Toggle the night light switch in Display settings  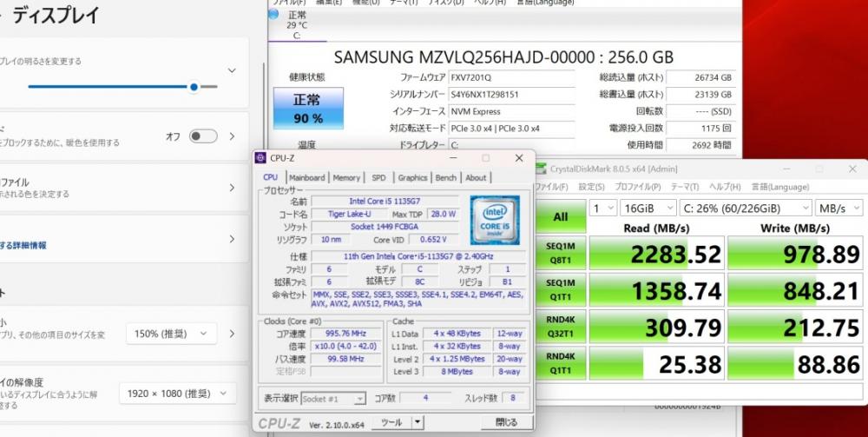(x=203, y=136)
